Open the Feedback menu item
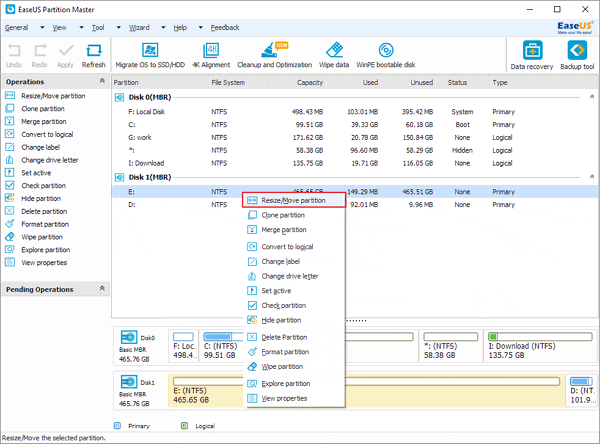The image size is (600, 444). coord(225,28)
